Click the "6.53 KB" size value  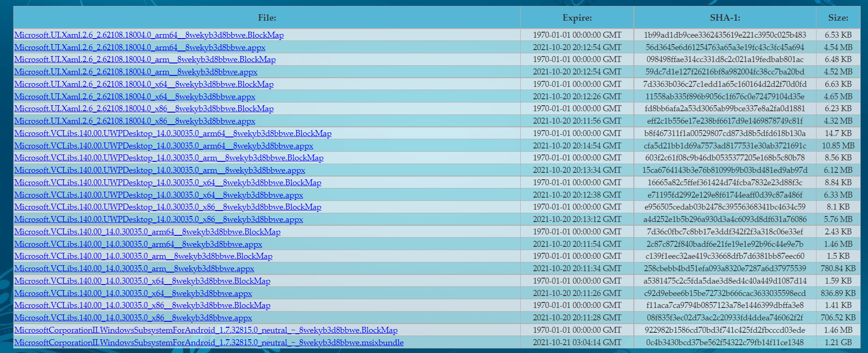click(838, 35)
